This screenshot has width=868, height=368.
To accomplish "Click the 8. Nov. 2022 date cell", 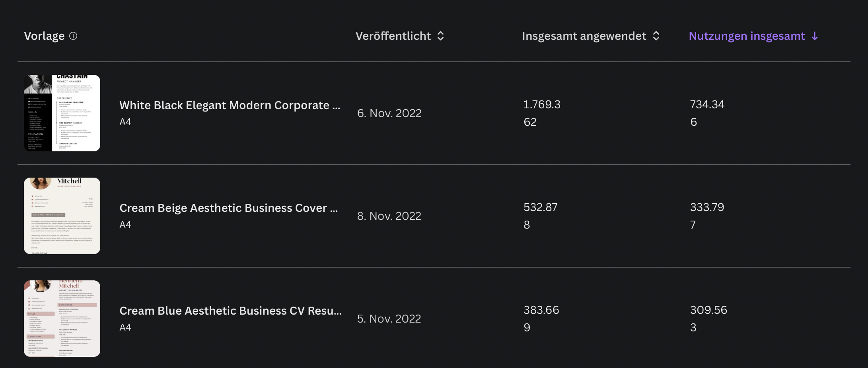I will [389, 216].
